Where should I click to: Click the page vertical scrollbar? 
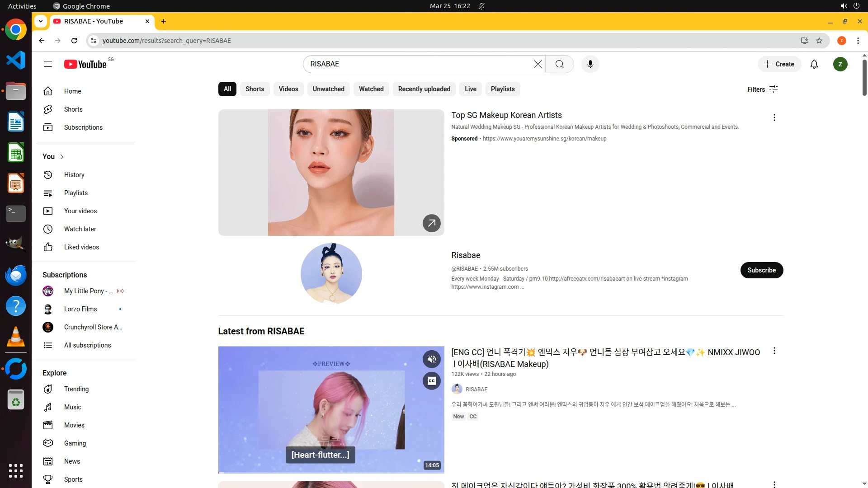point(864,77)
